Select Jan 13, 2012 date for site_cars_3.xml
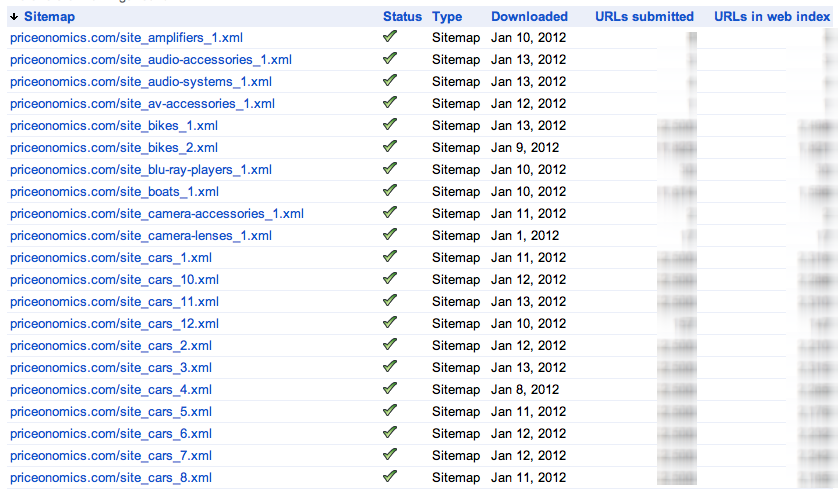Screen dimensions: 839x489 coord(529,368)
